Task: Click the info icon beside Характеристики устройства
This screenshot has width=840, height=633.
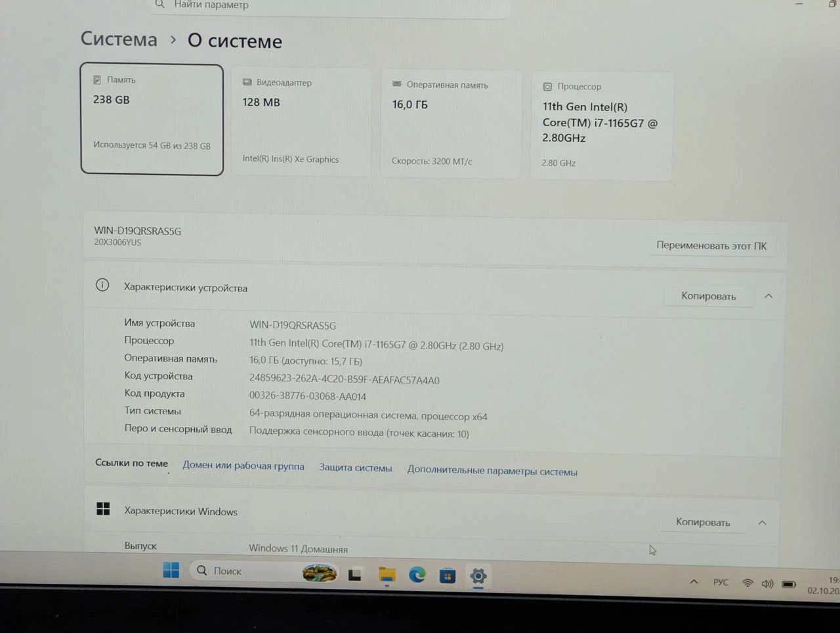Action: pos(102,285)
